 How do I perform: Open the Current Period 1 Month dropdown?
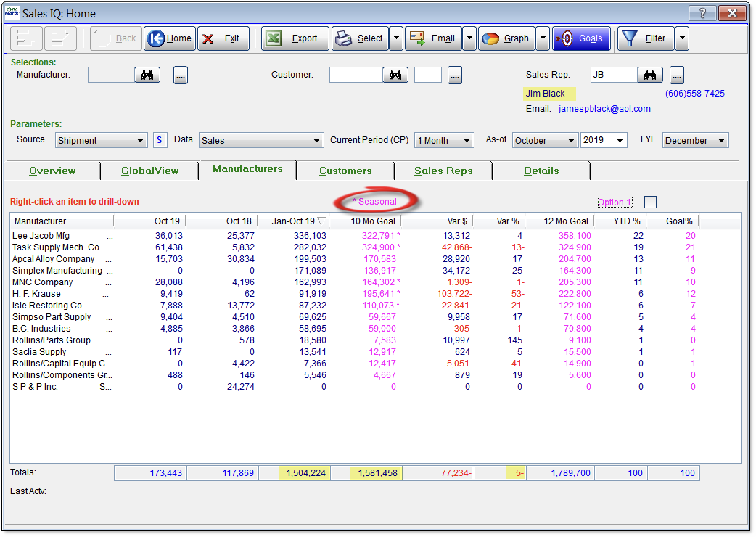pyautogui.click(x=444, y=140)
